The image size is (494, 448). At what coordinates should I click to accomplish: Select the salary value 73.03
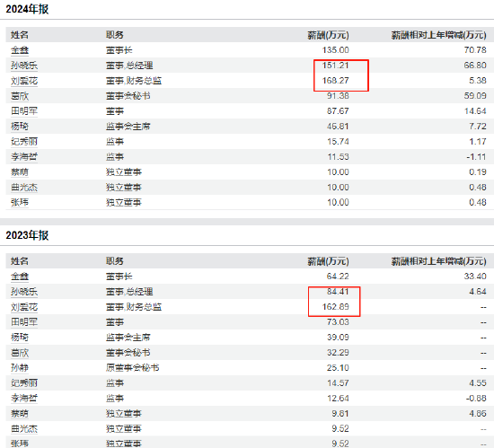click(338, 322)
